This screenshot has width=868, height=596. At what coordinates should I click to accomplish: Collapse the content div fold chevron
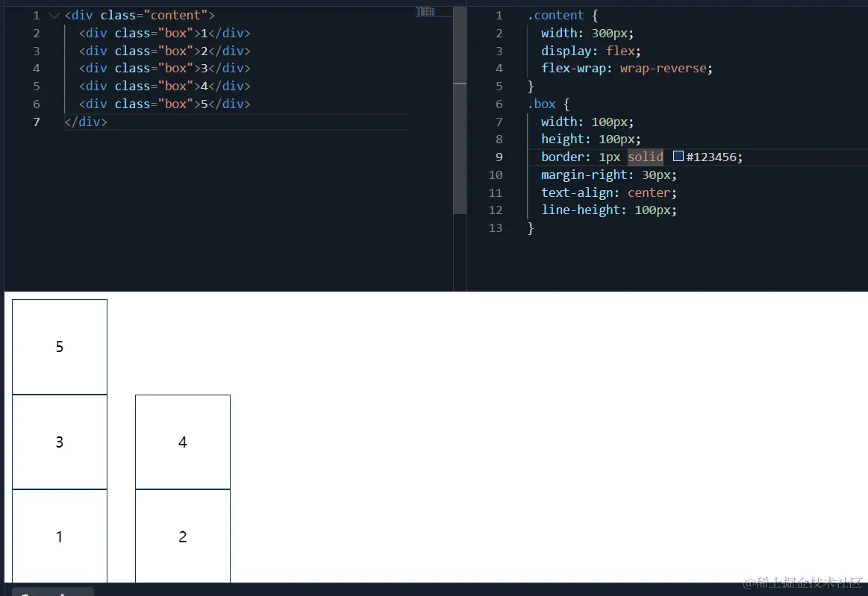[54, 16]
